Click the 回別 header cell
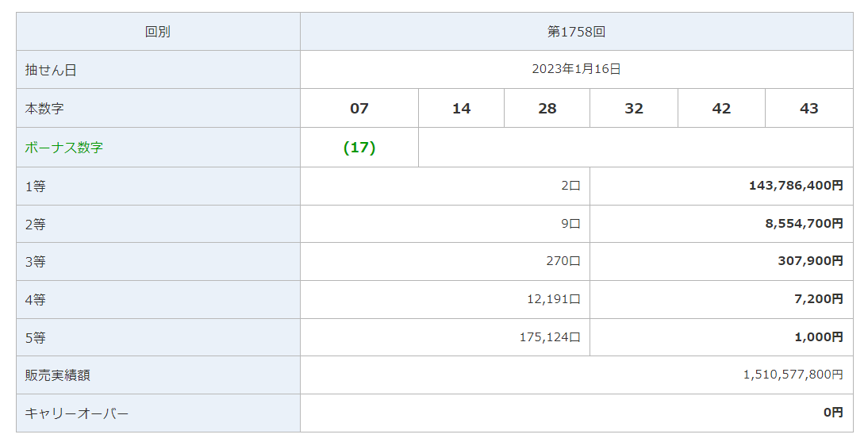Screen dimensions: 868x442 [158, 32]
